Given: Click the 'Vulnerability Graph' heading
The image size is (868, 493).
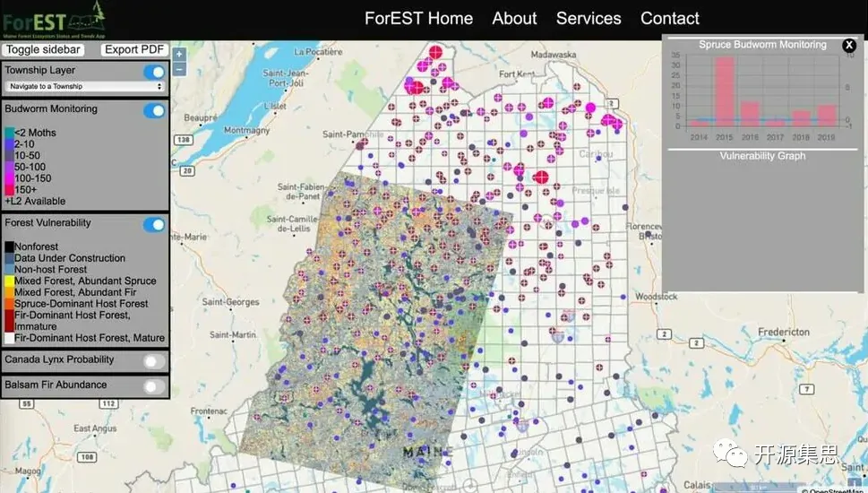Looking at the screenshot, I should [x=762, y=156].
